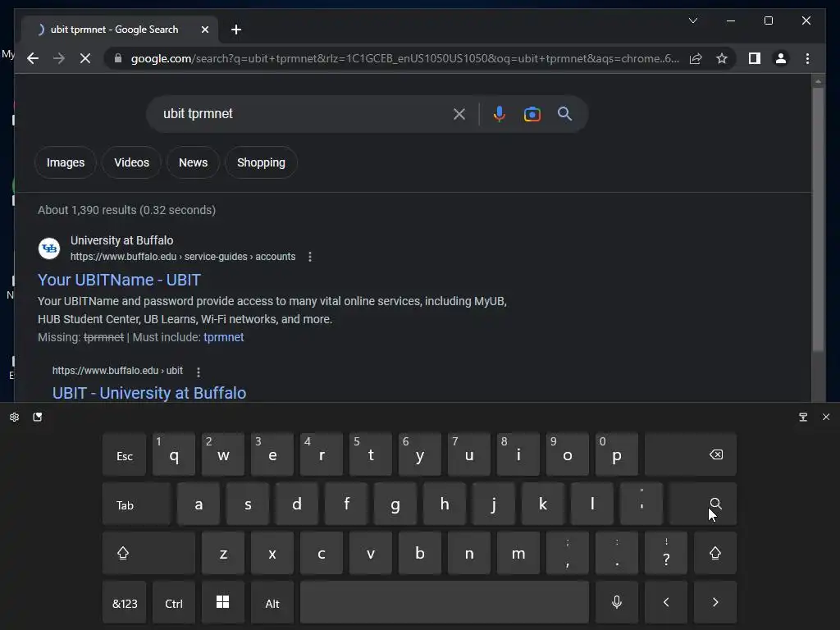Toggle the Ctrl key
Viewport: 840px width, 630px height.
[x=174, y=603]
